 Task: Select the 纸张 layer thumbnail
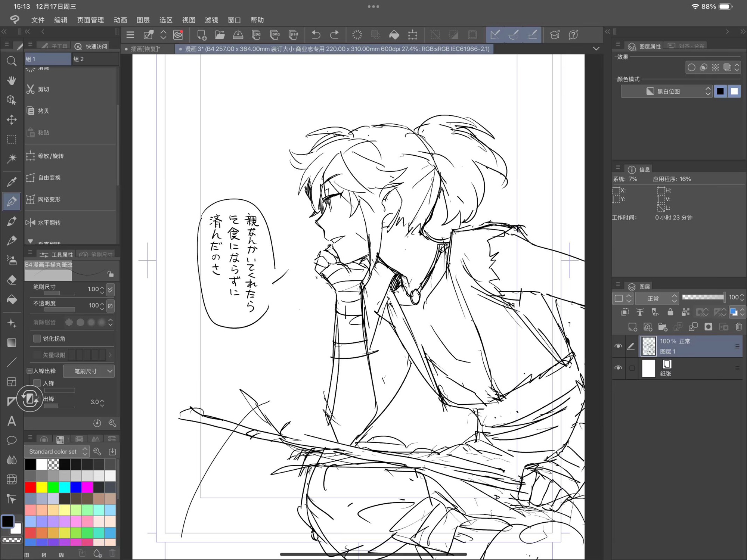pyautogui.click(x=648, y=368)
